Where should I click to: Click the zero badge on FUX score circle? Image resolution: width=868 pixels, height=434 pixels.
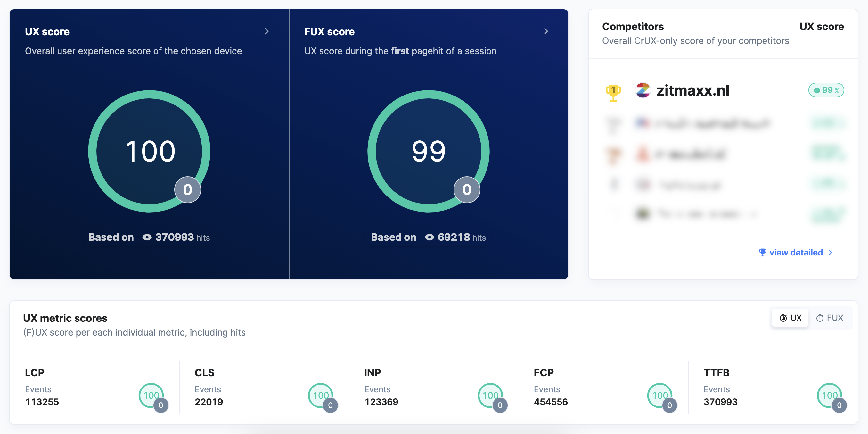(x=467, y=190)
